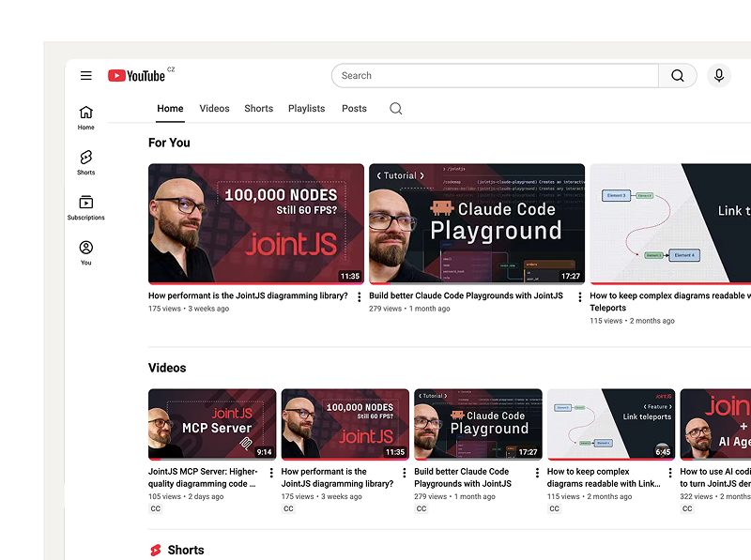
Task: Click the Shorts section logo icon
Action: [156, 551]
